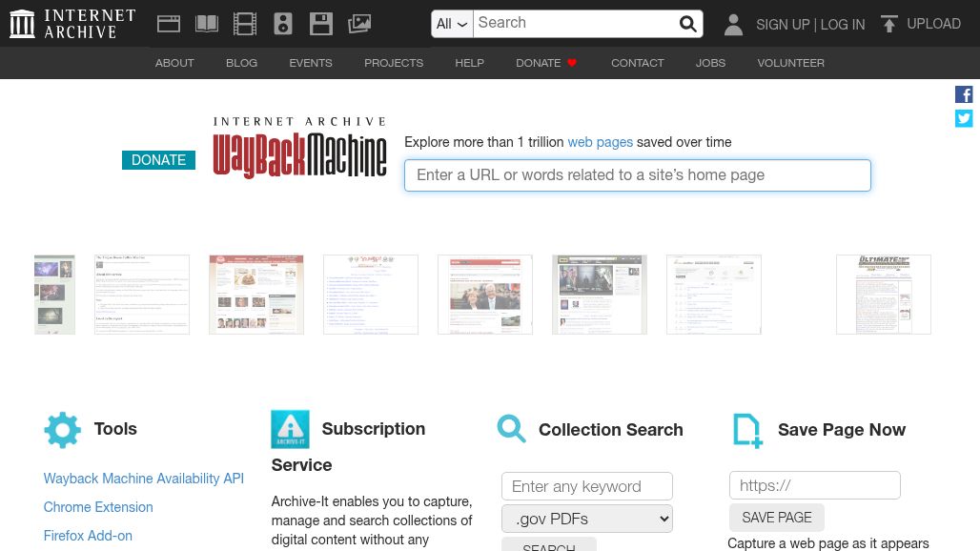980x551 pixels.
Task: Expand the All search scope dropdown
Action: [x=452, y=24]
